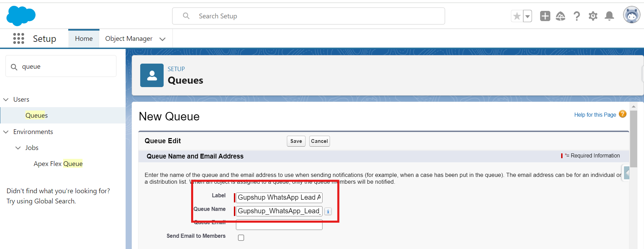The width and height of the screenshot is (644, 249).
Task: Open the Help for this Page link
Action: [x=595, y=115]
